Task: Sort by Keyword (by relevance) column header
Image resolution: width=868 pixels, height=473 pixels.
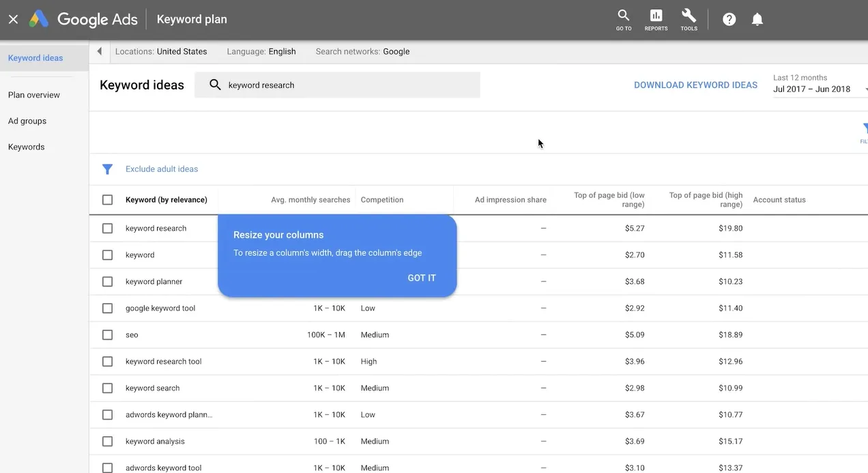Action: (x=167, y=200)
